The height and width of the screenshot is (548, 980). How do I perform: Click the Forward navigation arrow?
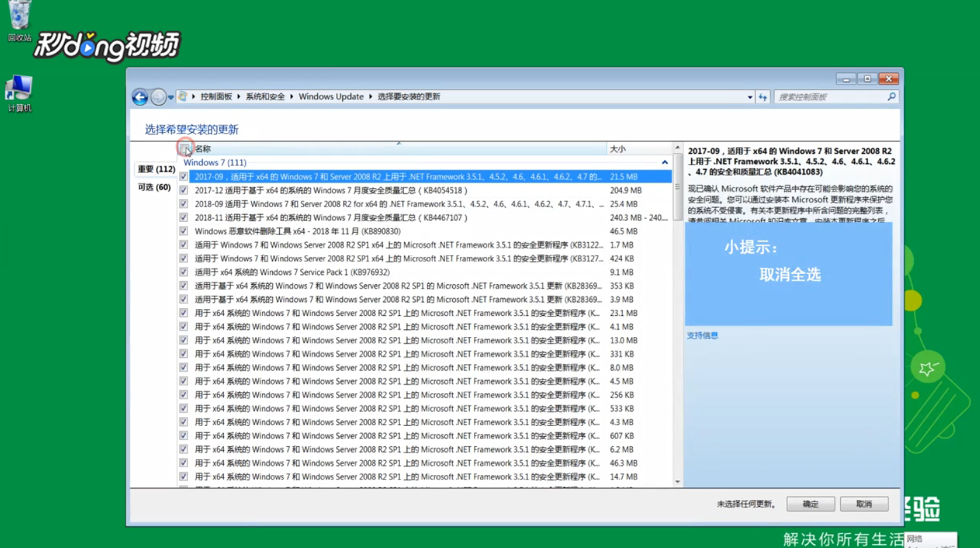click(158, 97)
